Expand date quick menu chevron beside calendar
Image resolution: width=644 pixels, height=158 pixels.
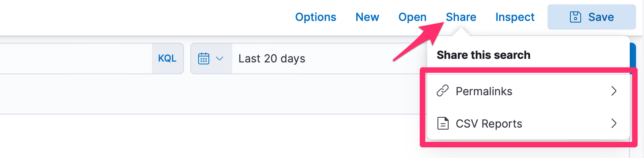tap(220, 58)
